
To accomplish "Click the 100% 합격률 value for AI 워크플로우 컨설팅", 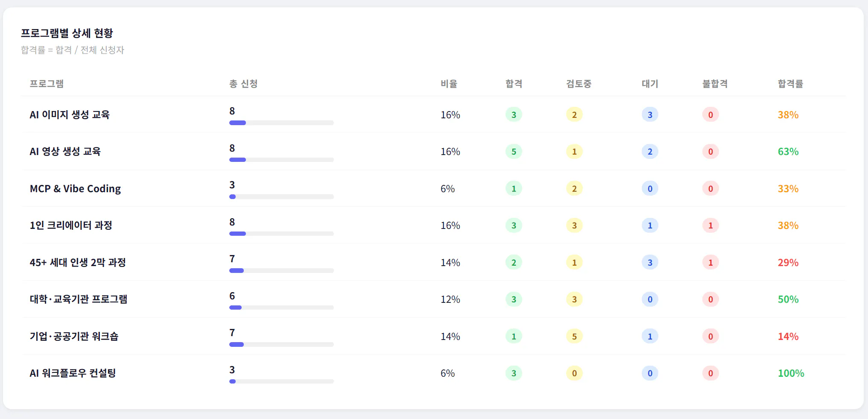I will (x=791, y=373).
